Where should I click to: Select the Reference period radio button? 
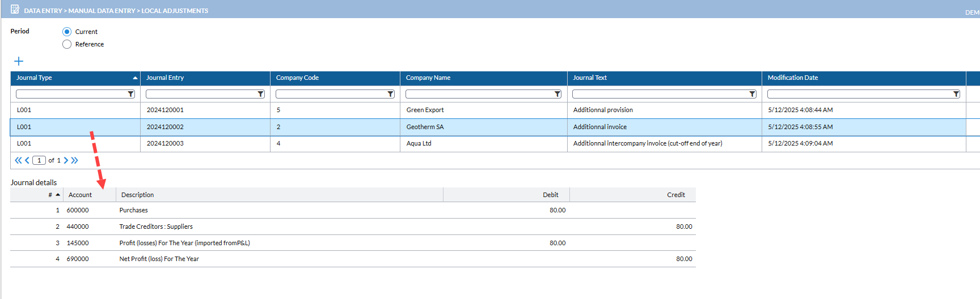point(67,44)
